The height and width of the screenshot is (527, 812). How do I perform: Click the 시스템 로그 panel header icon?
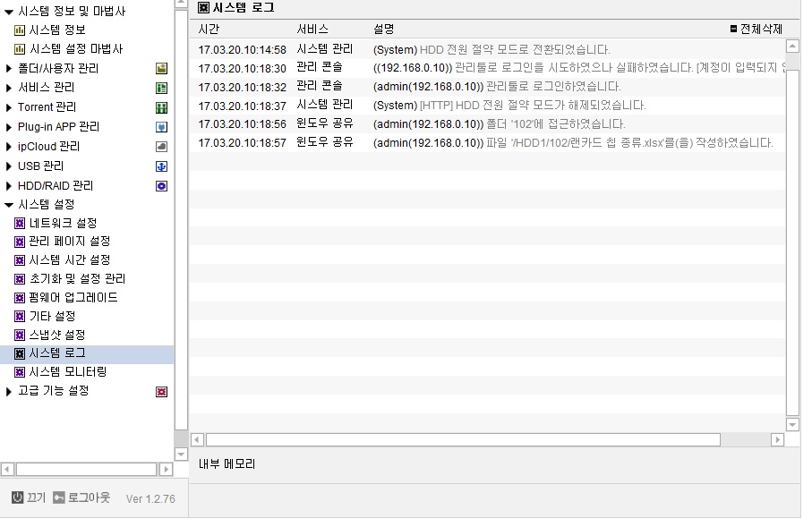tap(204, 7)
